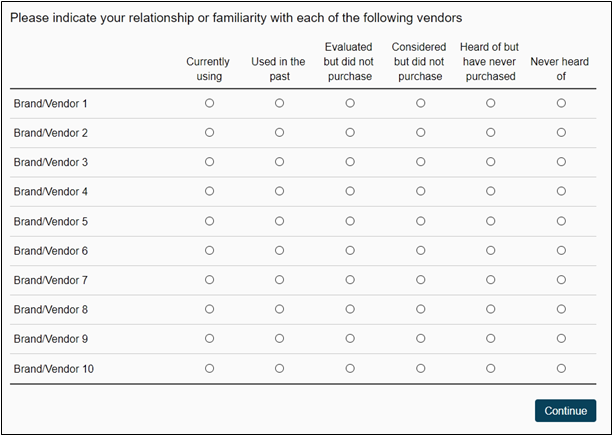Image resolution: width=614 pixels, height=436 pixels.
Task: Mark Brand/Vendor 3 as 'Currently using'
Action: [209, 162]
